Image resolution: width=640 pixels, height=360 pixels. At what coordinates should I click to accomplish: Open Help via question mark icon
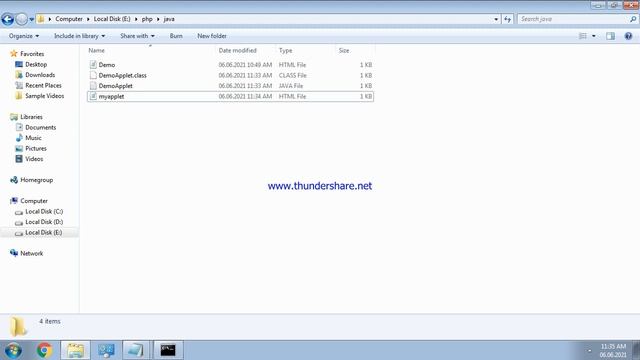click(x=628, y=36)
